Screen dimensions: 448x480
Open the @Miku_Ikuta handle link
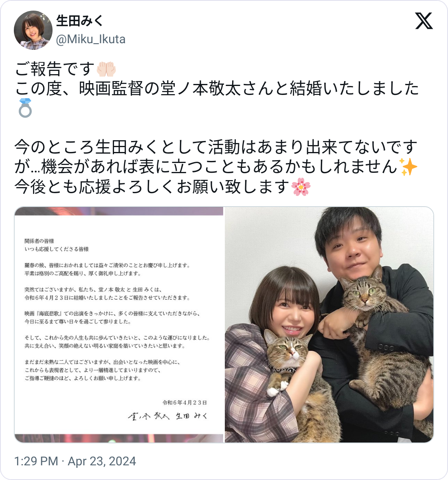[x=90, y=39]
